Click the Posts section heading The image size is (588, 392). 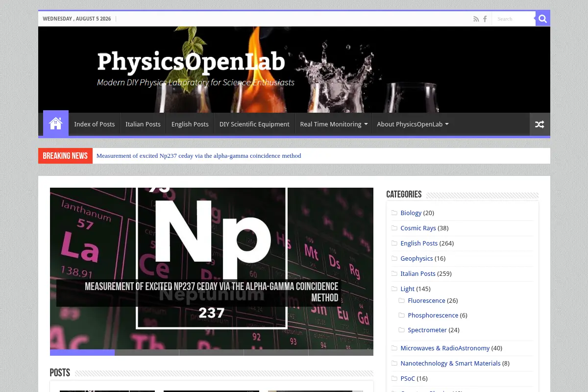coord(60,373)
